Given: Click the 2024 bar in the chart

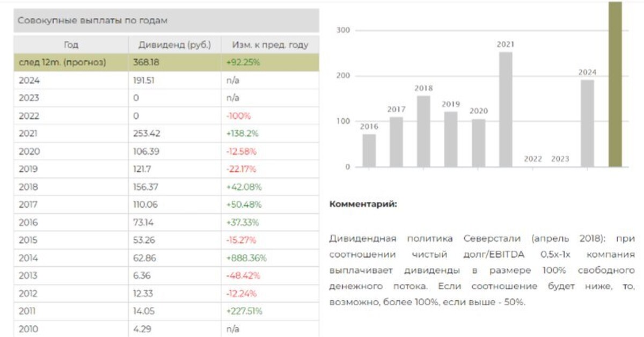Looking at the screenshot, I should pos(587,123).
